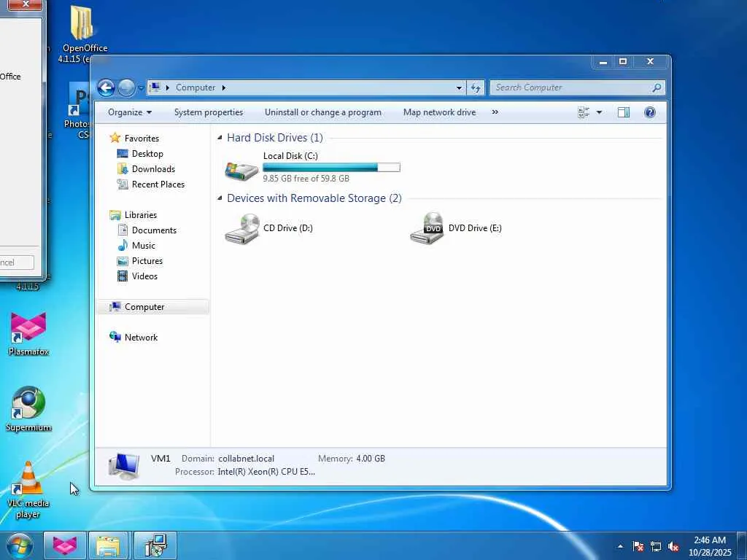Select Favorites in navigation pane
Screen dimensions: 747x560
[142, 138]
